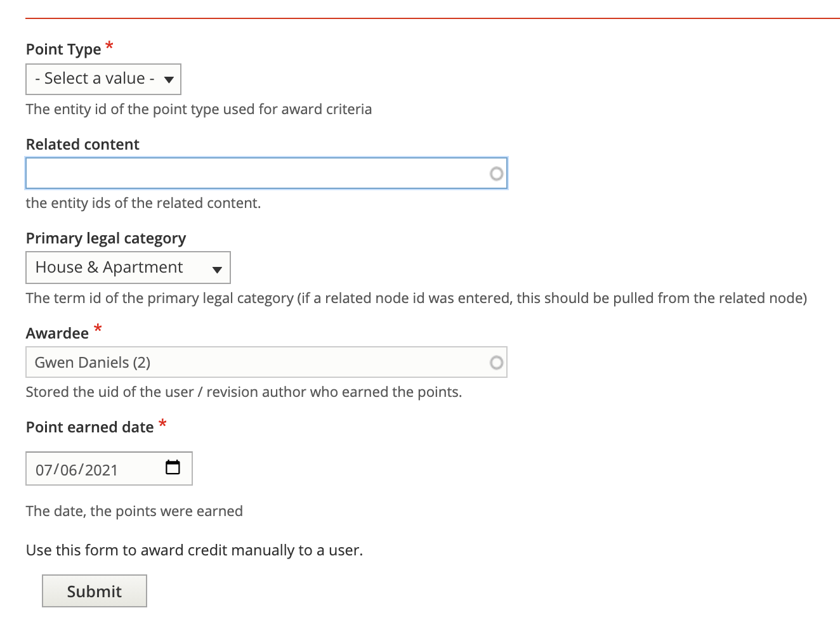The image size is (840, 634).
Task: Select the year 2021 in the date field
Action: coord(102,470)
